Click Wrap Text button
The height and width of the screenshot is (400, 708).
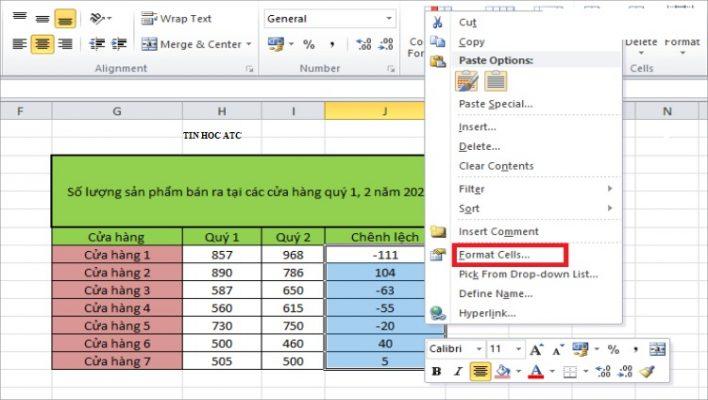click(x=176, y=19)
